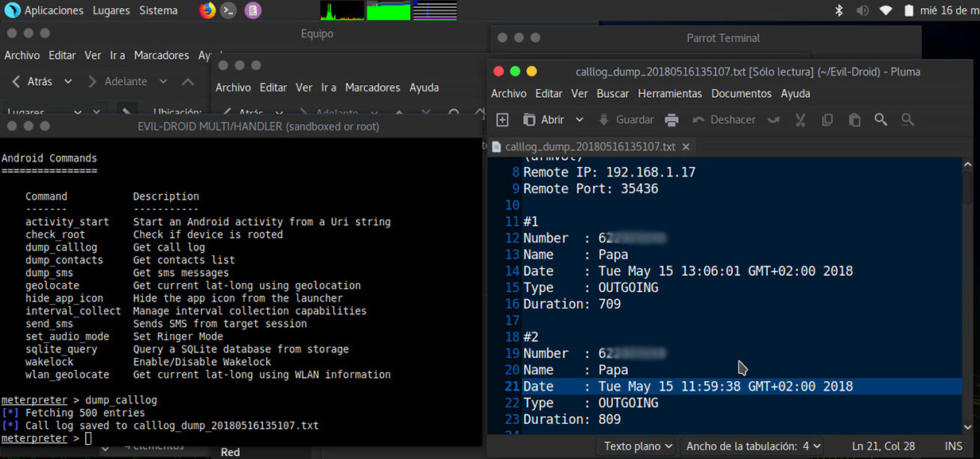Open Editar menu in second file manager window
Viewport: 980px width, 459px height.
pyautogui.click(x=273, y=88)
